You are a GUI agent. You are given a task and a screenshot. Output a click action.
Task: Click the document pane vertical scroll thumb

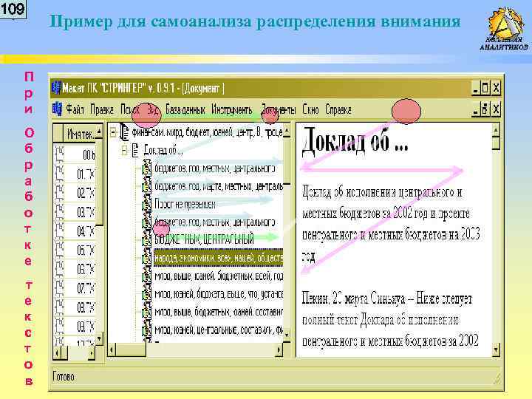496,143
